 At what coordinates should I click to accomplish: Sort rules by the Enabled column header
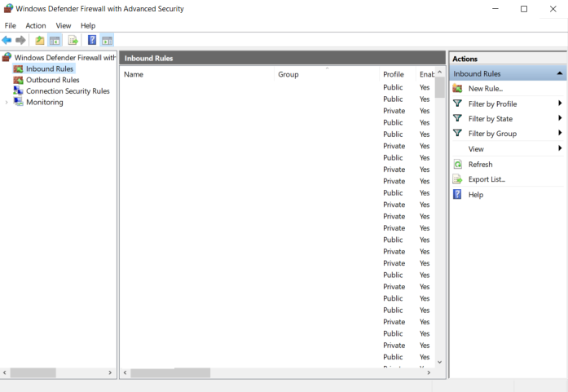click(x=425, y=74)
